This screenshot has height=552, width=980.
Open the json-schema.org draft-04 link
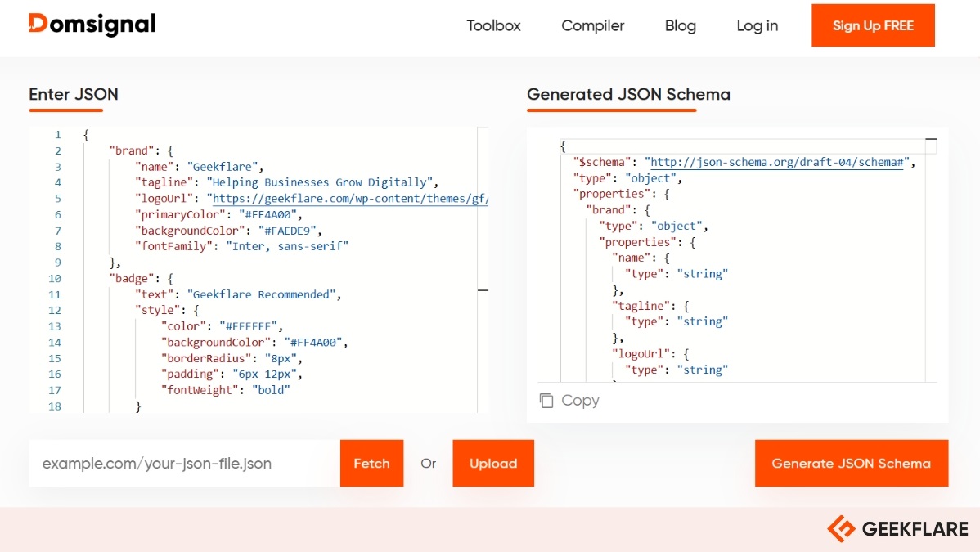[777, 162]
